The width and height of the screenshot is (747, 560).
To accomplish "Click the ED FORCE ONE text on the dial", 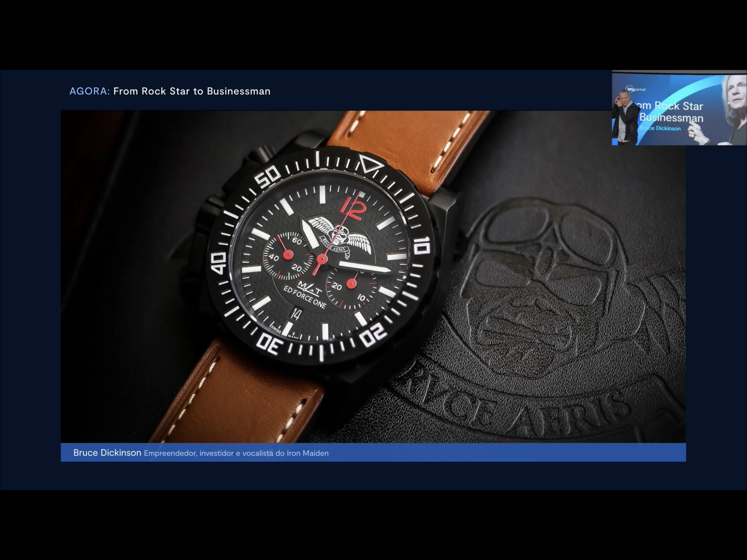I will [x=305, y=297].
